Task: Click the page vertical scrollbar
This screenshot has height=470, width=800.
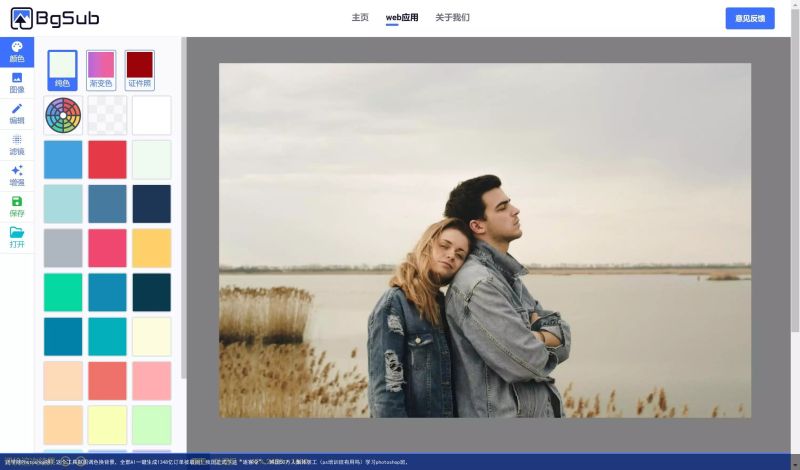Action: [x=795, y=171]
